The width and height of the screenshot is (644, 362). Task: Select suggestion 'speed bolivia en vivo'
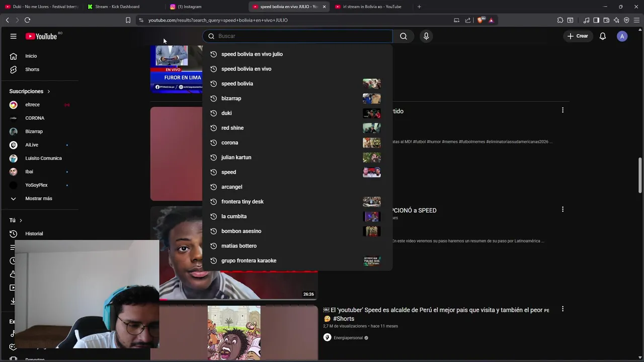point(297,69)
